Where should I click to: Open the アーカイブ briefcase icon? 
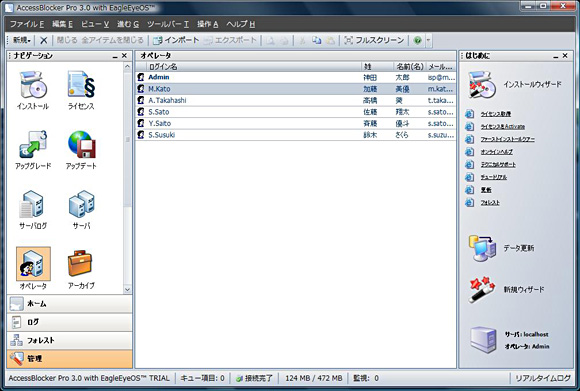80,263
